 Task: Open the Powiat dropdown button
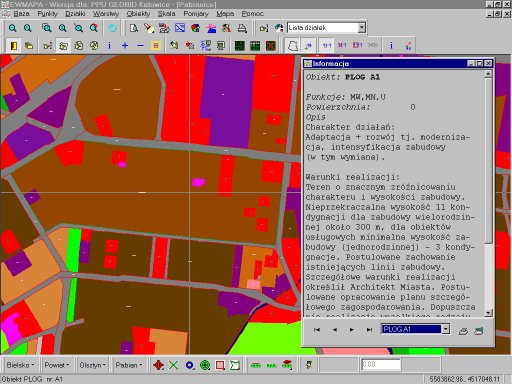[56, 365]
